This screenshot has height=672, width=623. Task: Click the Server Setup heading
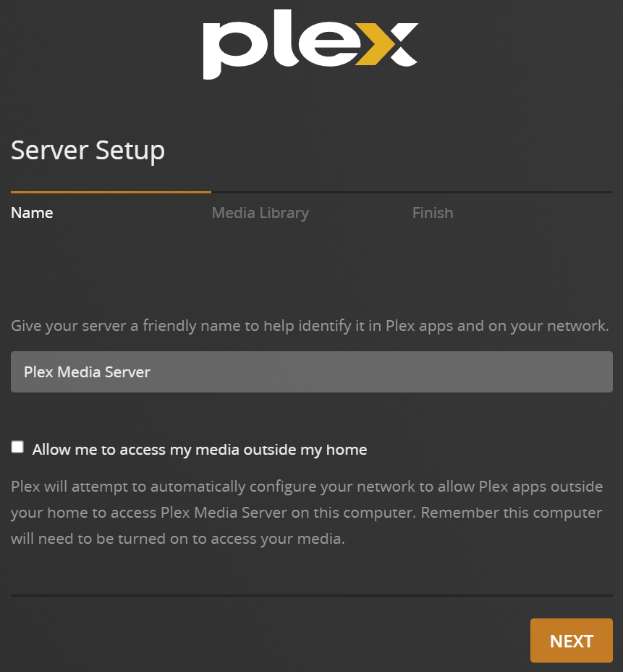click(x=87, y=150)
